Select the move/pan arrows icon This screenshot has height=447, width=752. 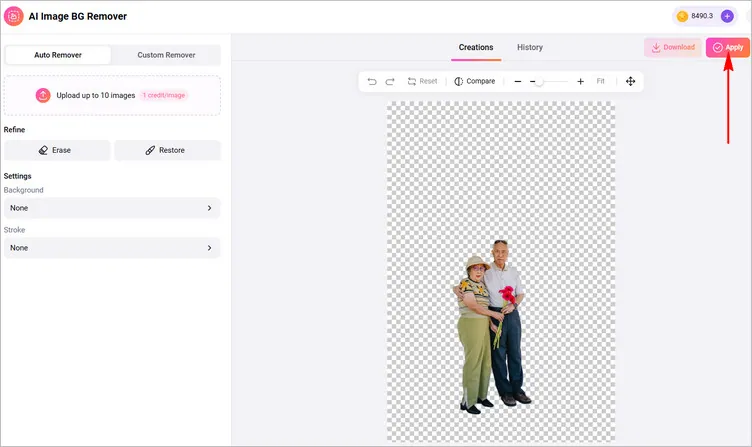[x=630, y=81]
